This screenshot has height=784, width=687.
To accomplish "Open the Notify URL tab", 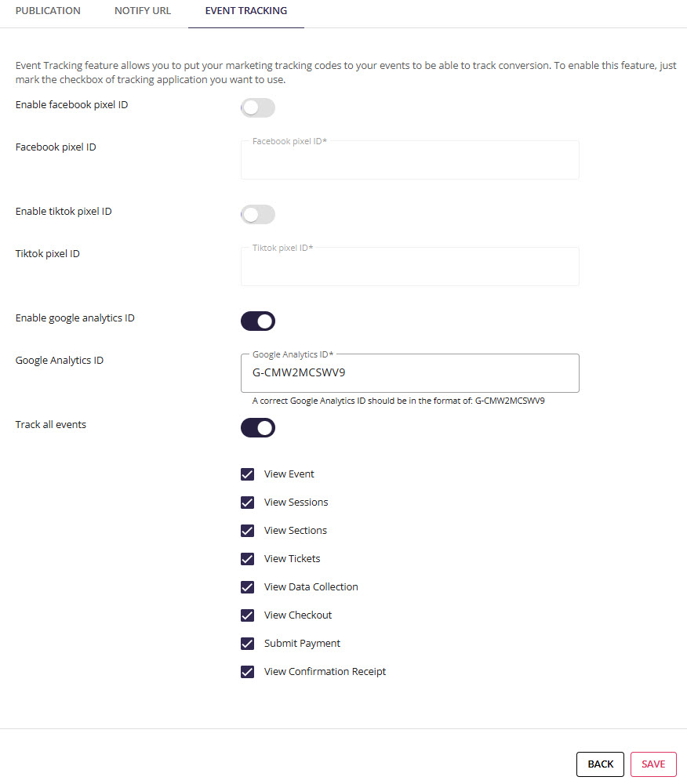I will pyautogui.click(x=143, y=11).
